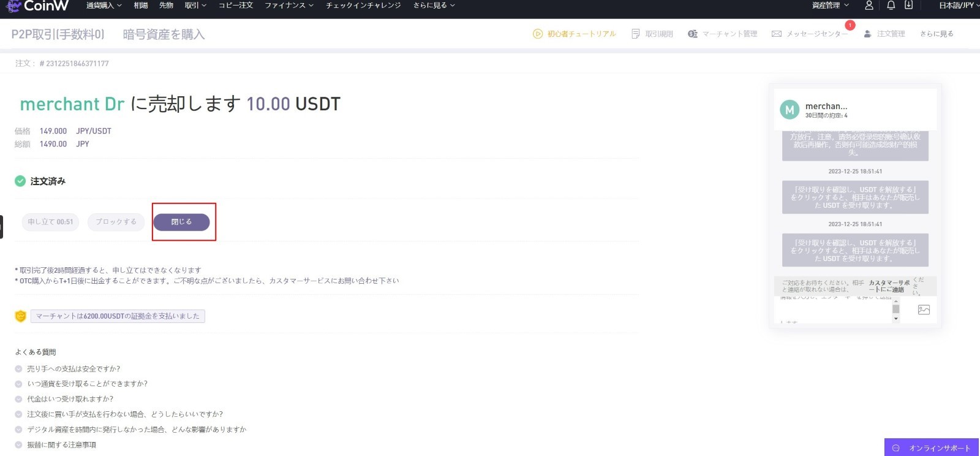
Task: Click the app download icon in top bar
Action: [909, 5]
